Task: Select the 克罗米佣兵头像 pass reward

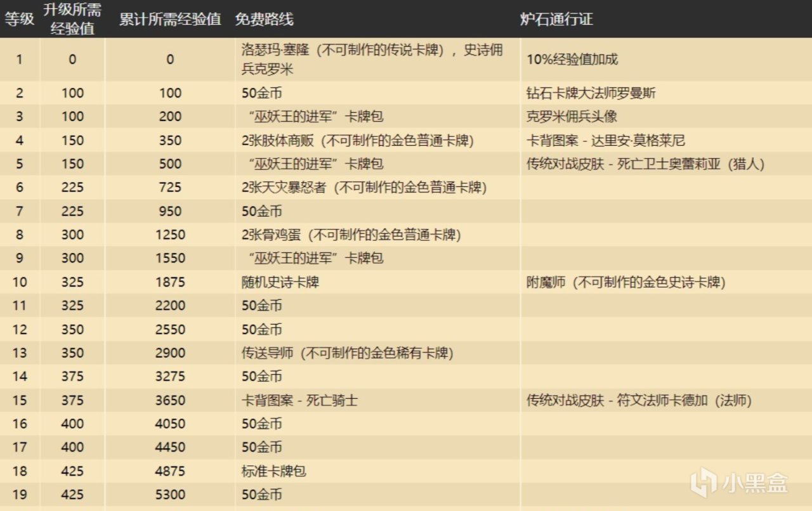Action: (x=572, y=117)
